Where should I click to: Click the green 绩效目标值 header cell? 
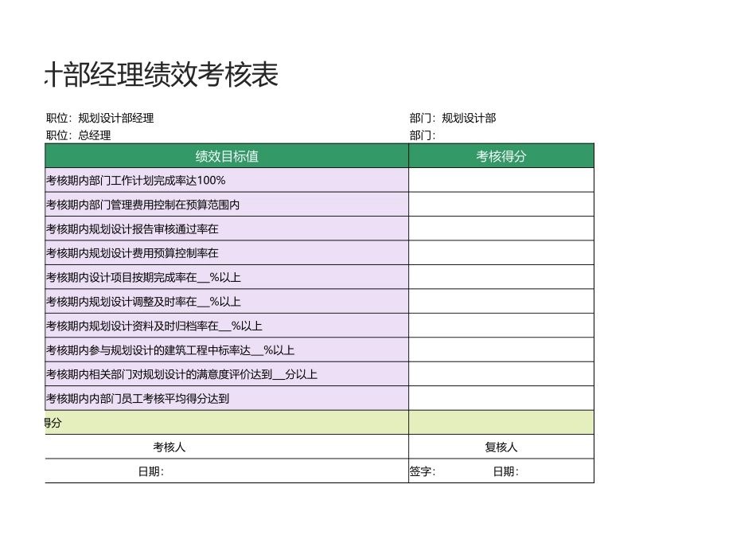click(225, 156)
